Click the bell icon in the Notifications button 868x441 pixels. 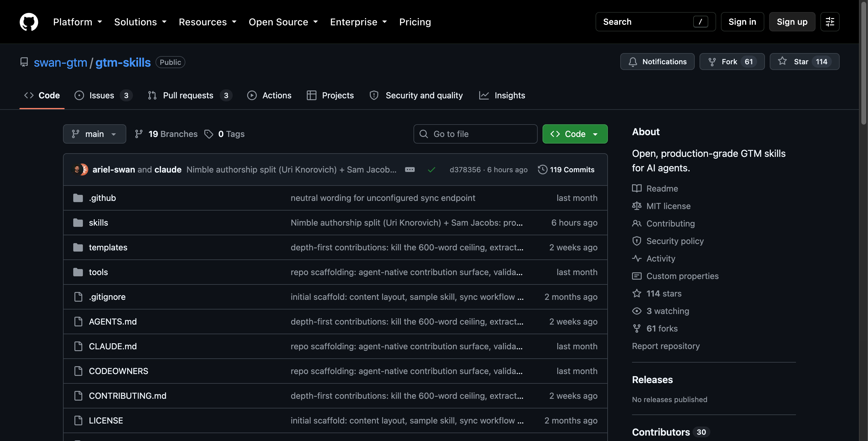tap(633, 62)
